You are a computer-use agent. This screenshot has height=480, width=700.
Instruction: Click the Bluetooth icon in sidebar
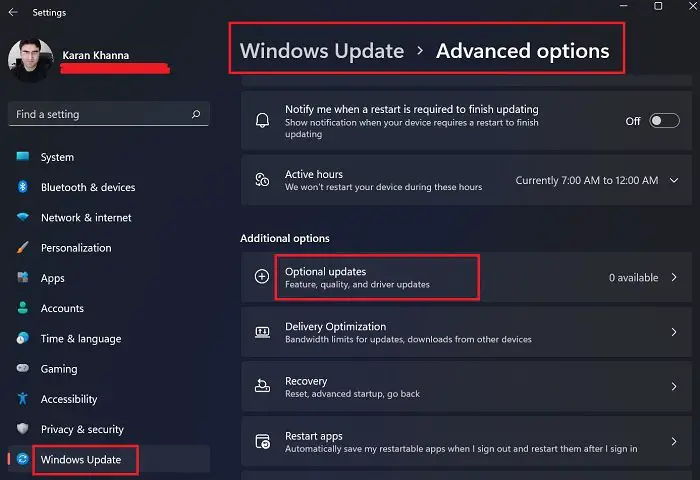[23, 187]
